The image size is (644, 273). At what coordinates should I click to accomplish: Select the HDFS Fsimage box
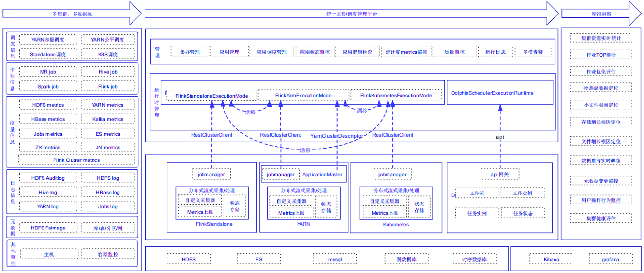(x=48, y=227)
